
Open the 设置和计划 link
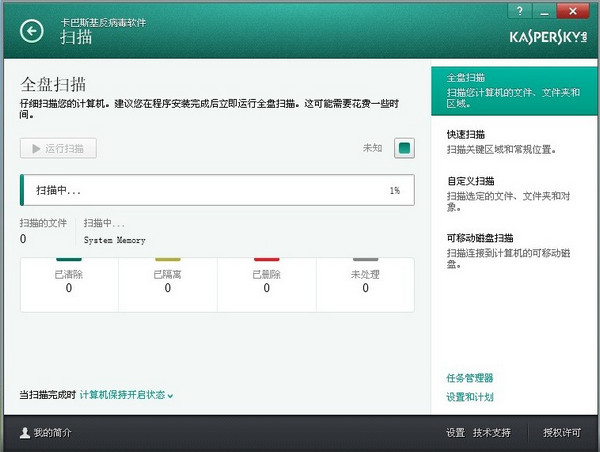click(469, 397)
